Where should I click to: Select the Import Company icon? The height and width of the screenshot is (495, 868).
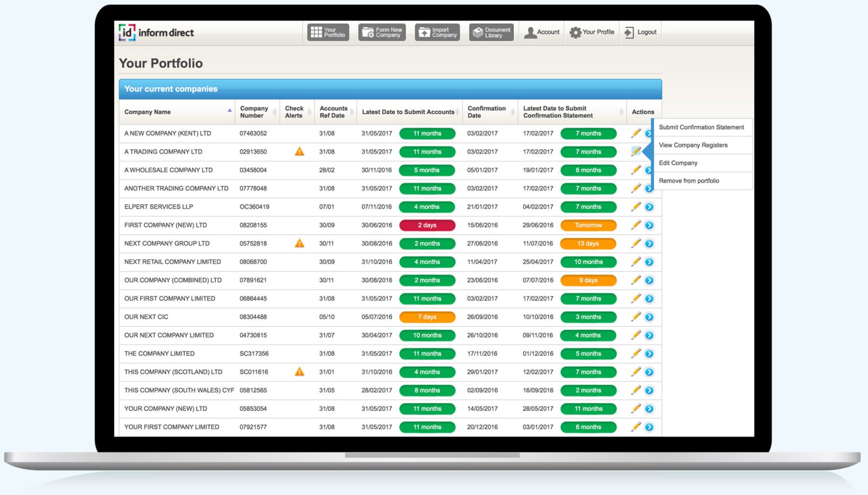coord(437,32)
